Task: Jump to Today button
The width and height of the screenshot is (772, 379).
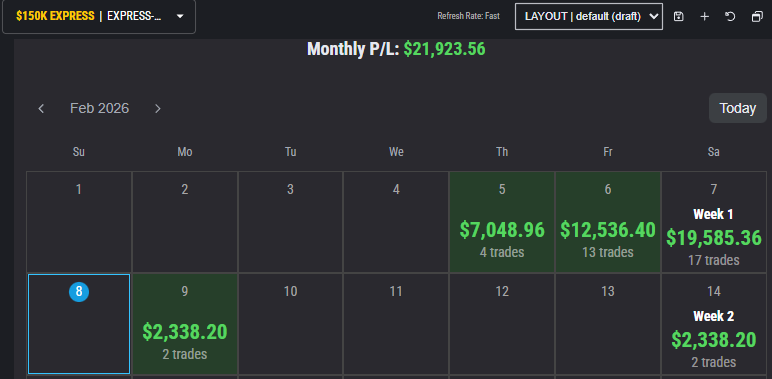Action: pyautogui.click(x=738, y=108)
